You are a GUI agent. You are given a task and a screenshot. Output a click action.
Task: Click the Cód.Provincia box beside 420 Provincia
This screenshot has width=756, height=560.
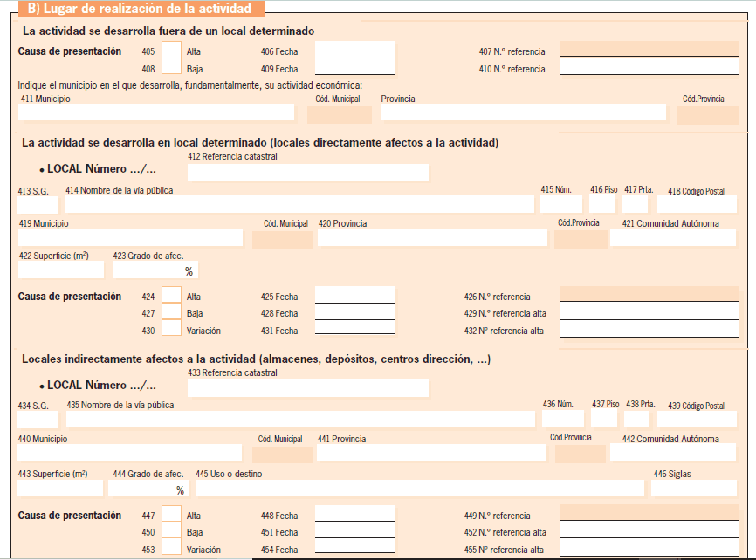point(581,240)
